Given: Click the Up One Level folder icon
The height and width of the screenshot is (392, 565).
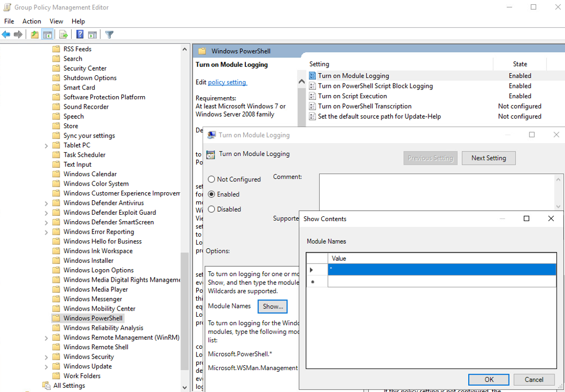Looking at the screenshot, I should tap(35, 34).
